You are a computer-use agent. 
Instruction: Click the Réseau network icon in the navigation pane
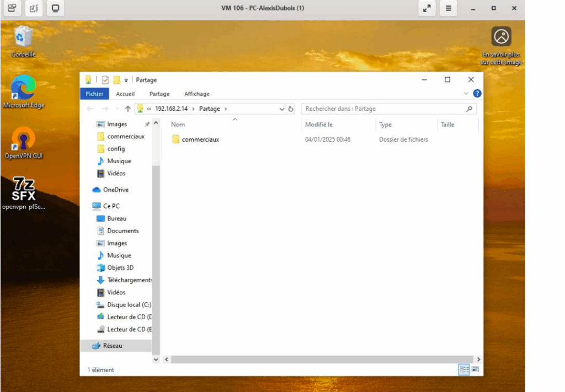click(x=96, y=346)
